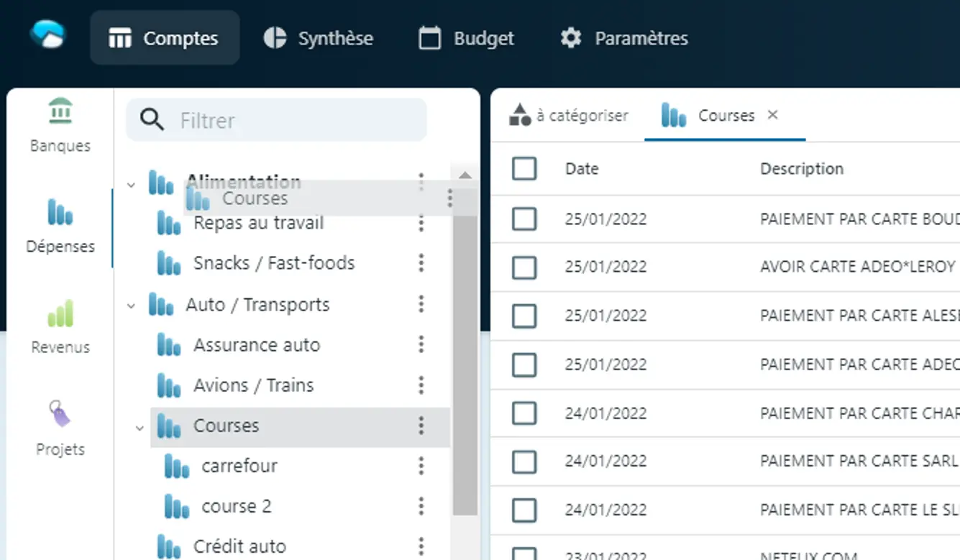The width and height of the screenshot is (960, 560).
Task: Toggle the select-all checkbox in table header
Action: click(x=524, y=169)
